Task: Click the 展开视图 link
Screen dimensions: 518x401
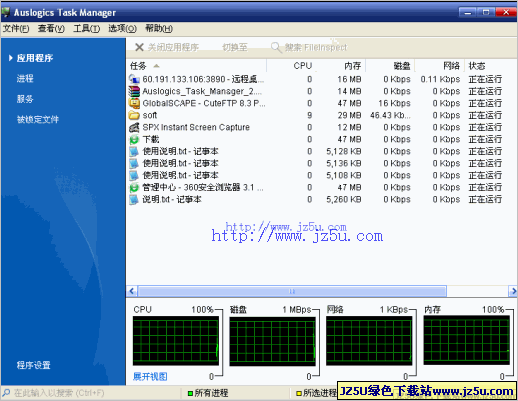Action: (x=150, y=377)
